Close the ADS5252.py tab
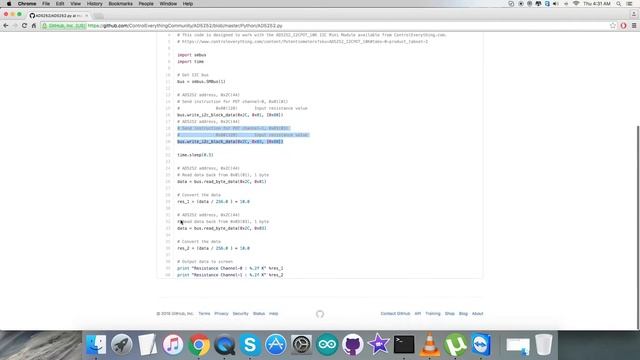 87,16
